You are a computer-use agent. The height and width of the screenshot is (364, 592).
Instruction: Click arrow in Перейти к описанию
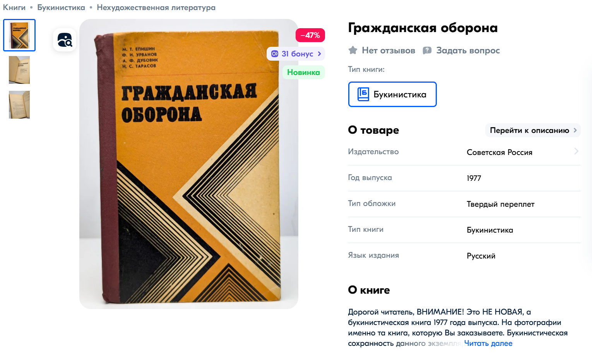[x=575, y=131]
